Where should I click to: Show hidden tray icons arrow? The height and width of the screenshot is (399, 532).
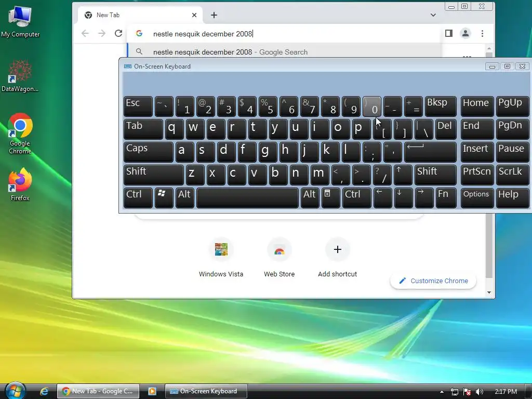click(442, 392)
